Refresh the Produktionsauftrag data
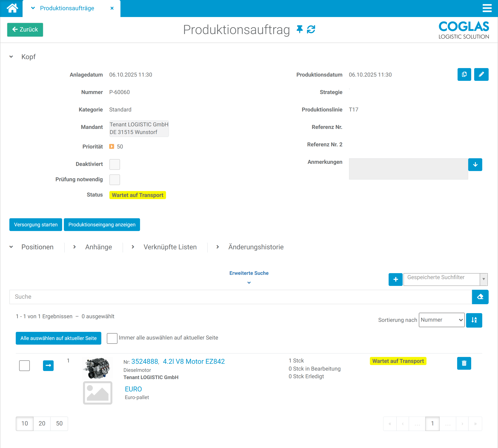 pos(311,29)
